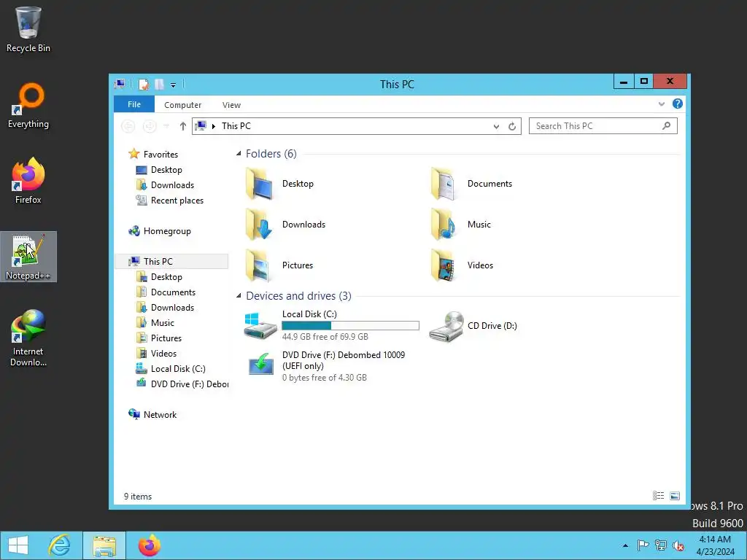
Task: Launch Everything search from desktop
Action: tap(28, 106)
